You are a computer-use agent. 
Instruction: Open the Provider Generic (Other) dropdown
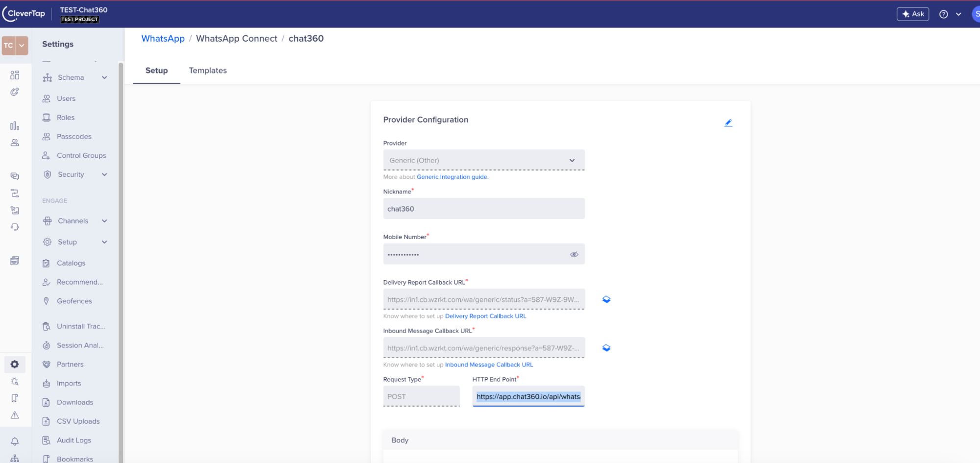click(484, 160)
